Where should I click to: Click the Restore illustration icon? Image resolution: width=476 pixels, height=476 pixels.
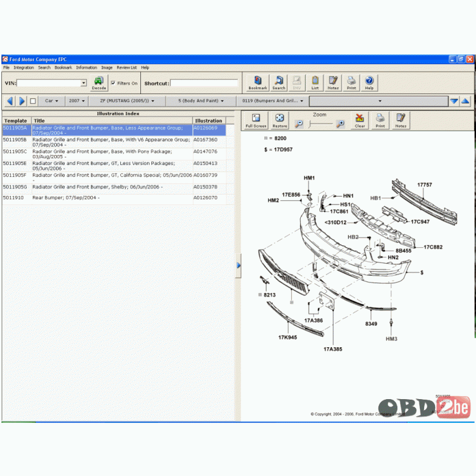[279, 120]
